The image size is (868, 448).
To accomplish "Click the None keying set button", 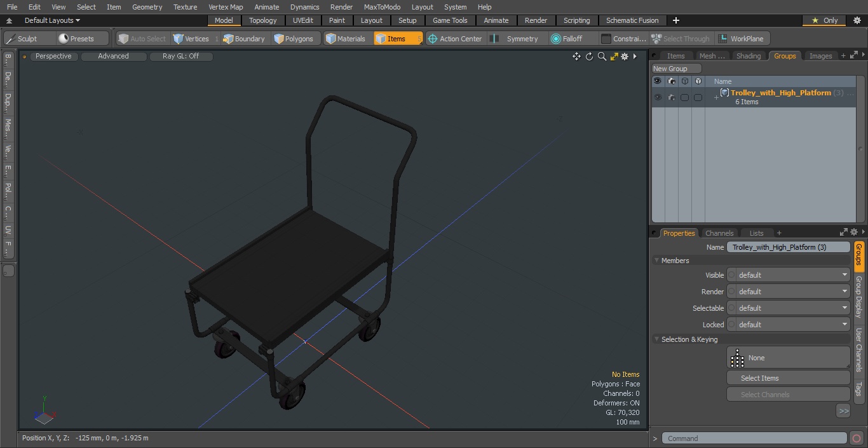I will (x=788, y=358).
